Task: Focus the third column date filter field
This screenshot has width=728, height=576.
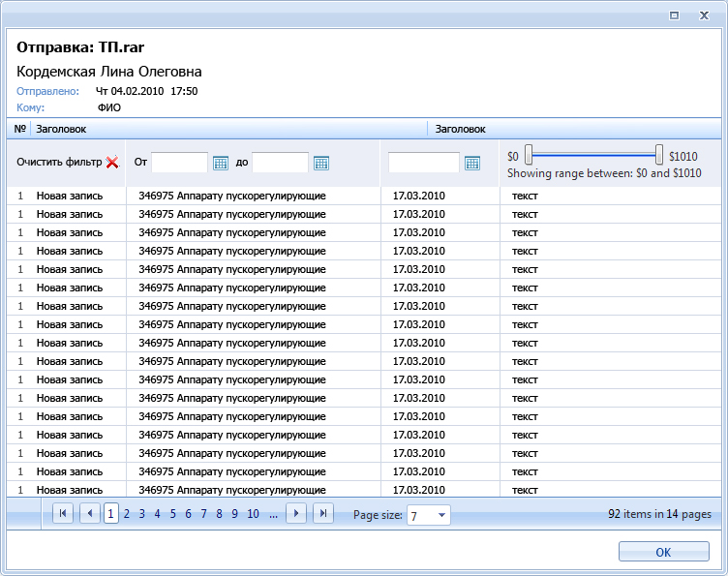Action: [424, 163]
